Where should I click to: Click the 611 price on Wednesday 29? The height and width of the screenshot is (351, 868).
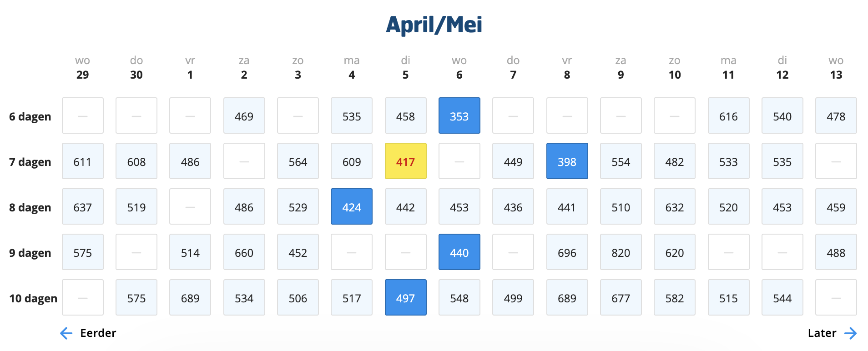[83, 161]
